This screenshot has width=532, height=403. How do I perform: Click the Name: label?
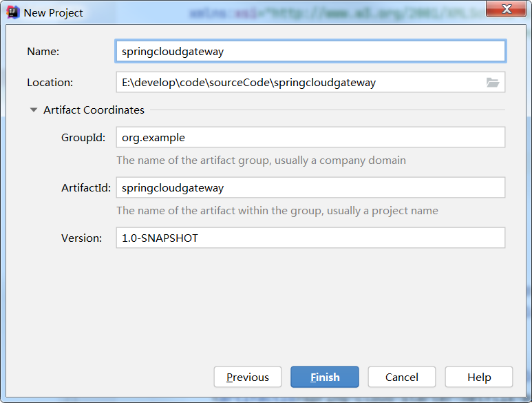43,51
